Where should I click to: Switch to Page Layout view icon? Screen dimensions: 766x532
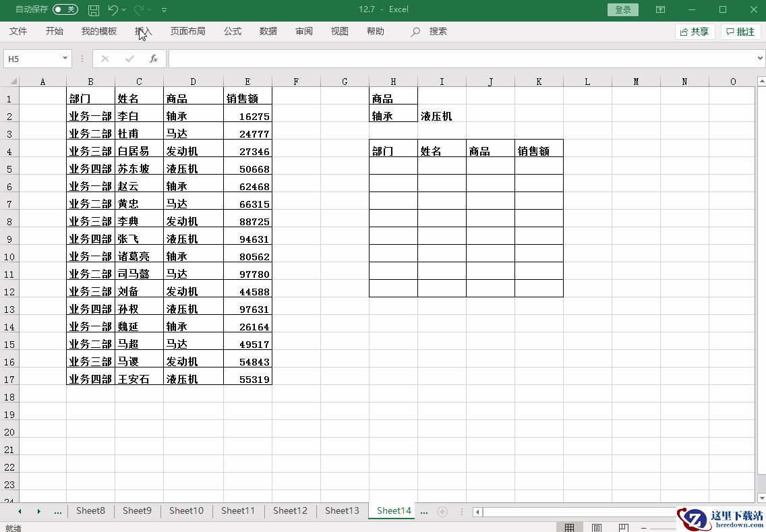597,527
